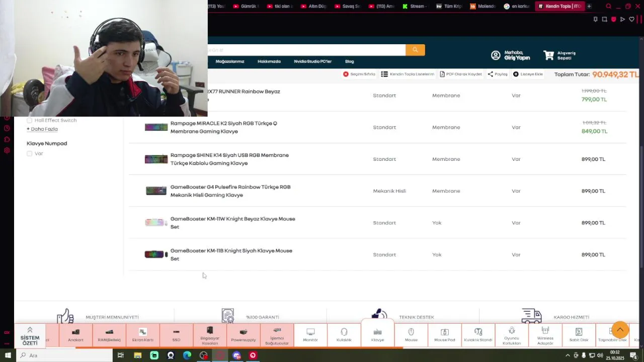Viewport: 644px width, 362px height.
Task: Open the Monitör category
Action: [310, 335]
